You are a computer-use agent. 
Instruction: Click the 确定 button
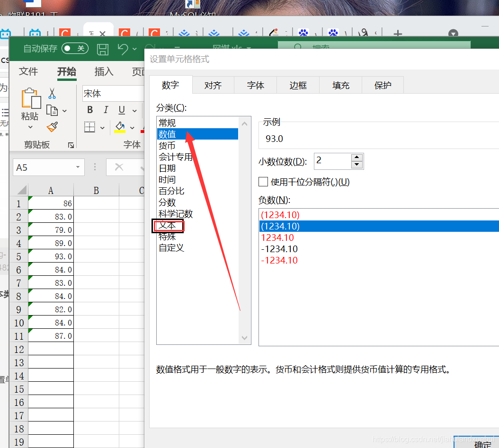[x=476, y=443]
